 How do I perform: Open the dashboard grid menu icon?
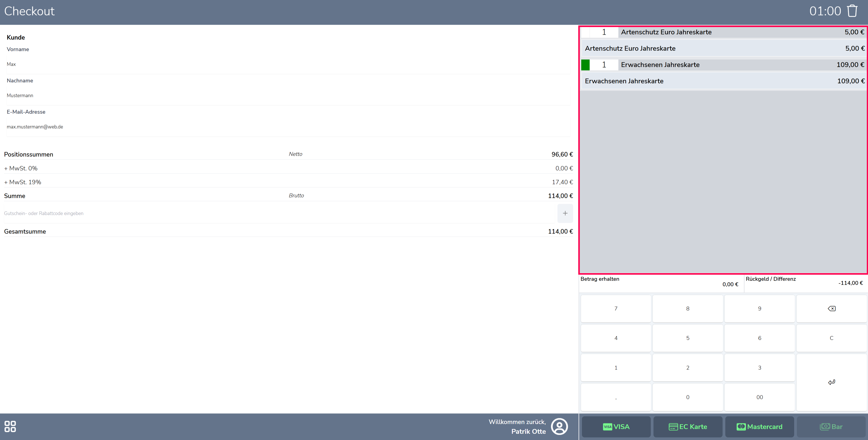[10, 426]
